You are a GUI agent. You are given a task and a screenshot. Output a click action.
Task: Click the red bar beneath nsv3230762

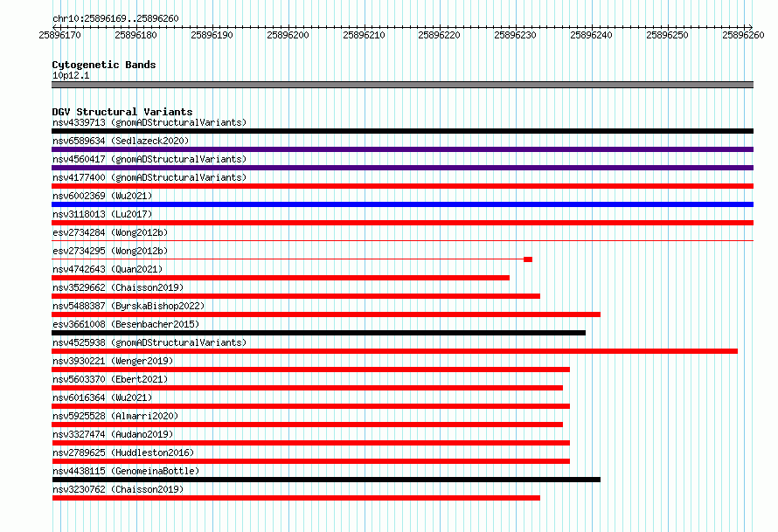(x=295, y=498)
